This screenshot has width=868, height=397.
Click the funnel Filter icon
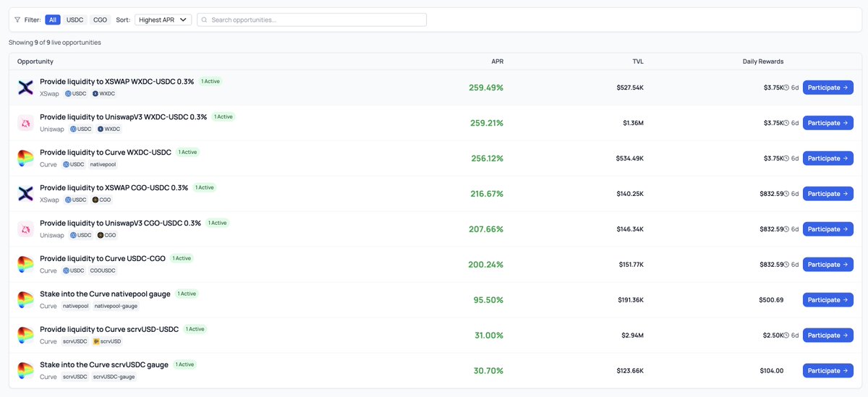[x=17, y=20]
